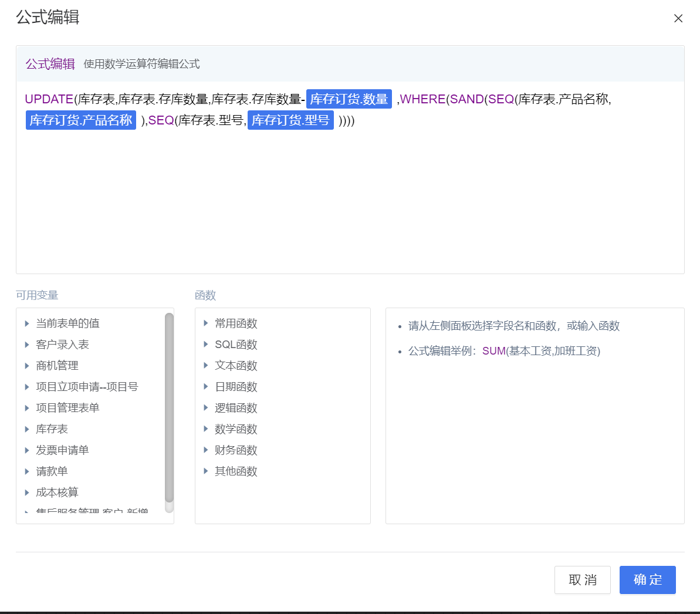The width and height of the screenshot is (700, 614).
Task: Click the 取消 button
Action: [582, 579]
